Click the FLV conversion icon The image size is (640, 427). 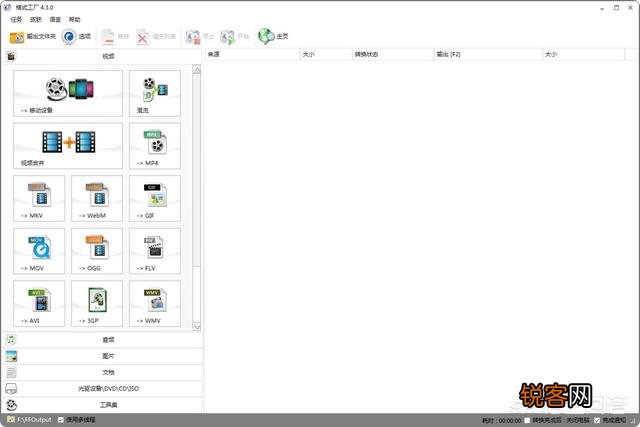[154, 250]
